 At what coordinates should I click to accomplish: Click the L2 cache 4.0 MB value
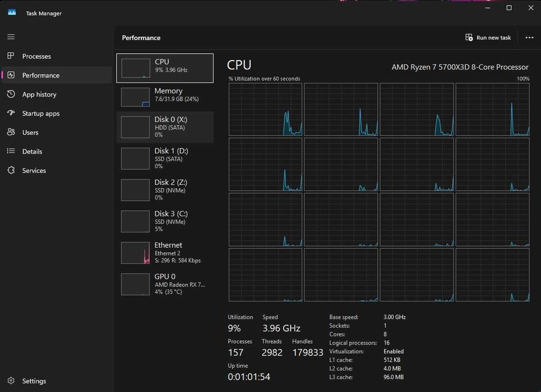[392, 368]
